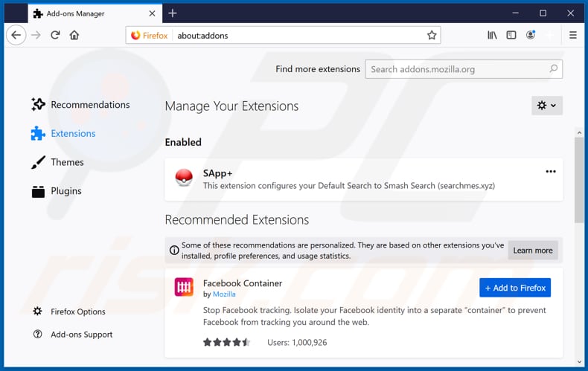Click the Recommended Extensions heading
588x371 pixels.
[237, 219]
